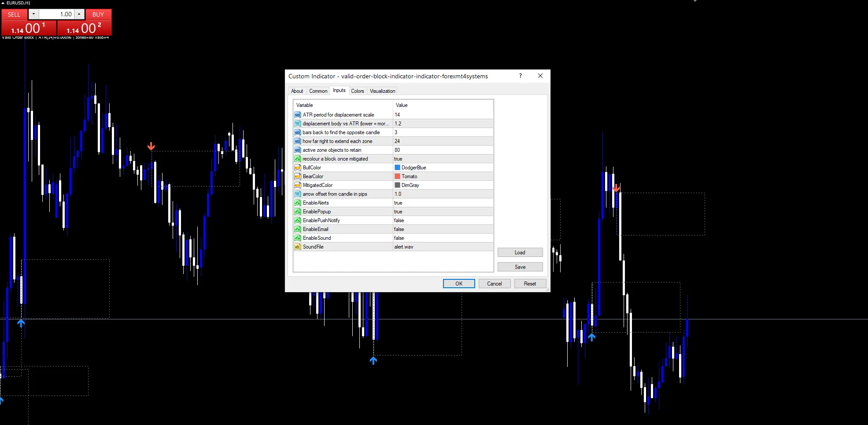868x425 pixels.
Task: Click the recolour a block once mitigated icon
Action: click(x=298, y=159)
